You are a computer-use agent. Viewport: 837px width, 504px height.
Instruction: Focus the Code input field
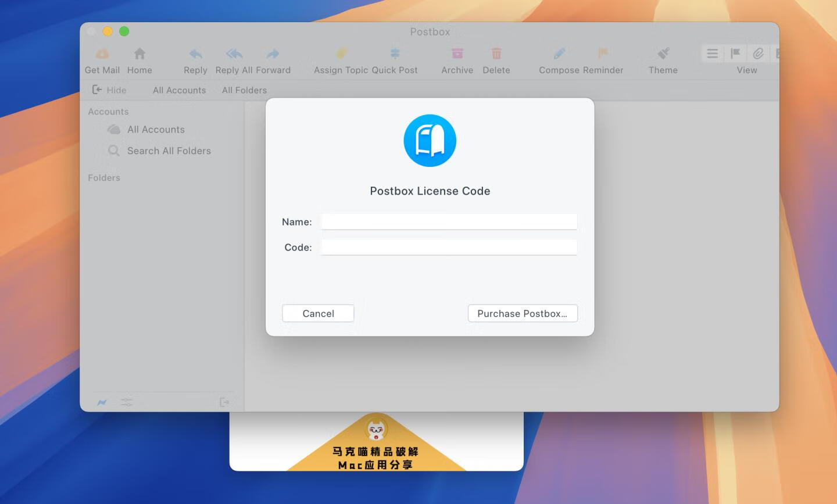point(449,247)
